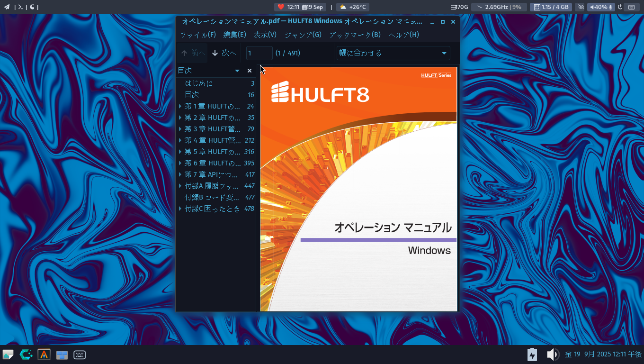Screen dimensions: 644x364
Task: Open the calendar widget showing 19 Sep
Action: point(313,7)
